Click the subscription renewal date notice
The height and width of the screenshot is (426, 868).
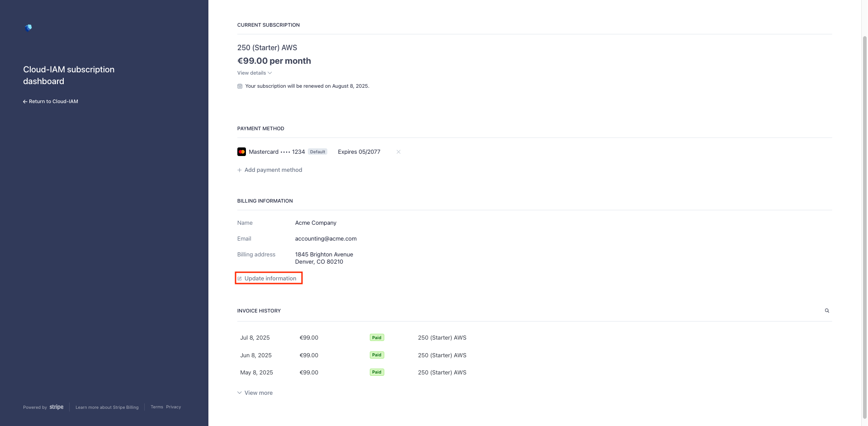point(307,86)
